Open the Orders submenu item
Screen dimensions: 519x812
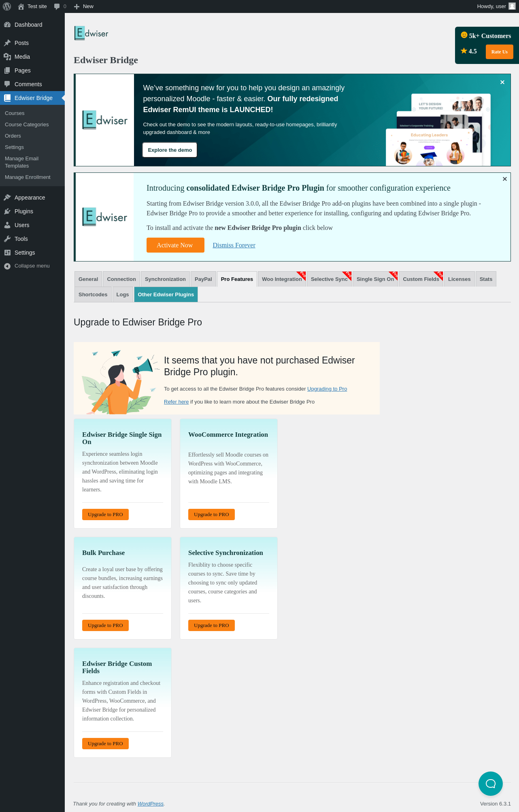coord(13,136)
